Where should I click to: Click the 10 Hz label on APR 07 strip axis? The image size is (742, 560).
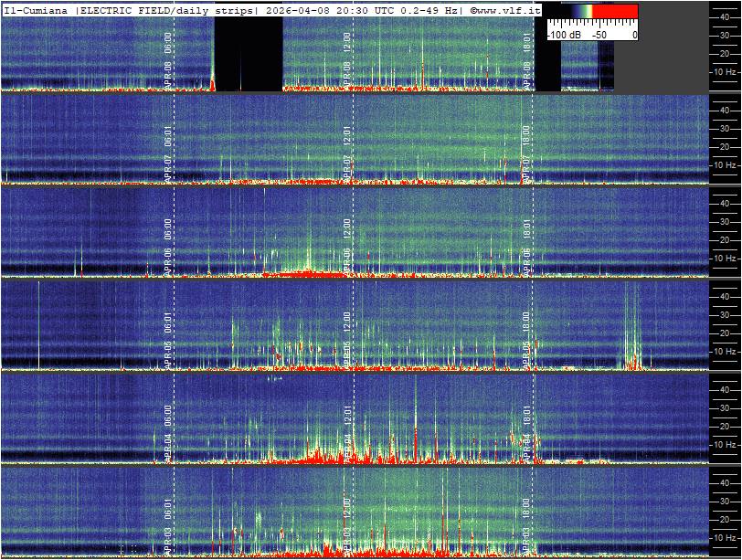pyautogui.click(x=724, y=165)
